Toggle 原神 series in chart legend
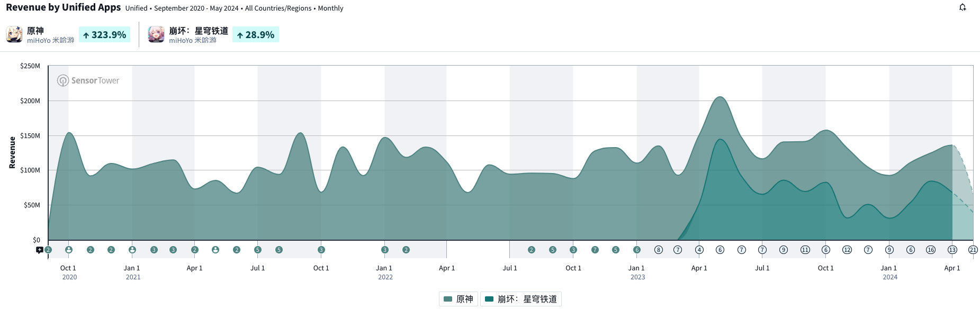The height and width of the screenshot is (309, 980). click(458, 299)
